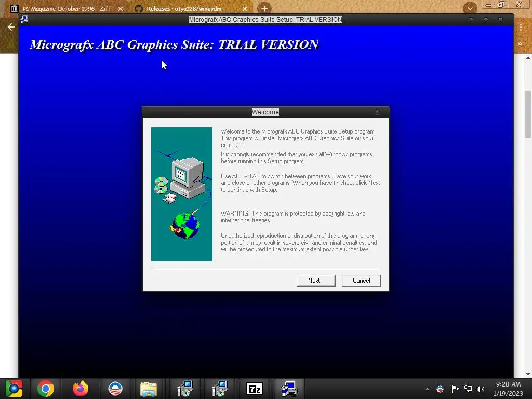Cancel the Micrografx Setup wizard
The image size is (532, 399).
click(361, 281)
